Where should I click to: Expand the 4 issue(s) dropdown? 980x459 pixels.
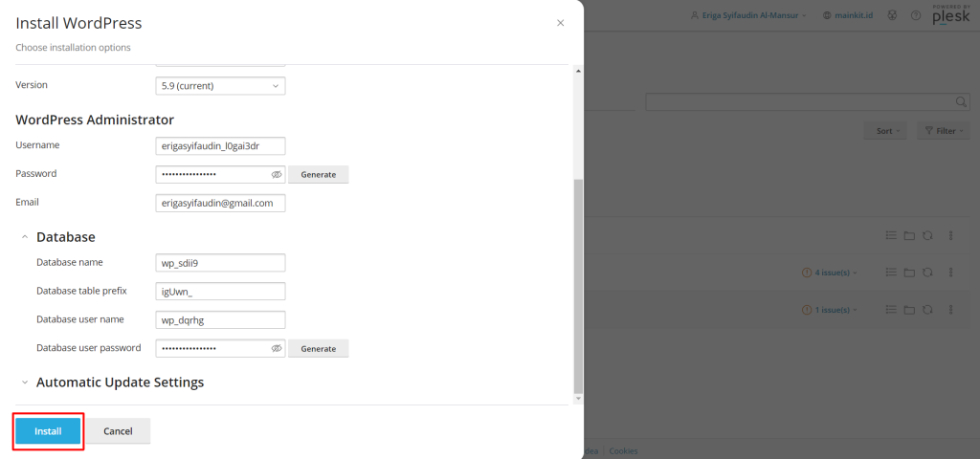tap(835, 273)
